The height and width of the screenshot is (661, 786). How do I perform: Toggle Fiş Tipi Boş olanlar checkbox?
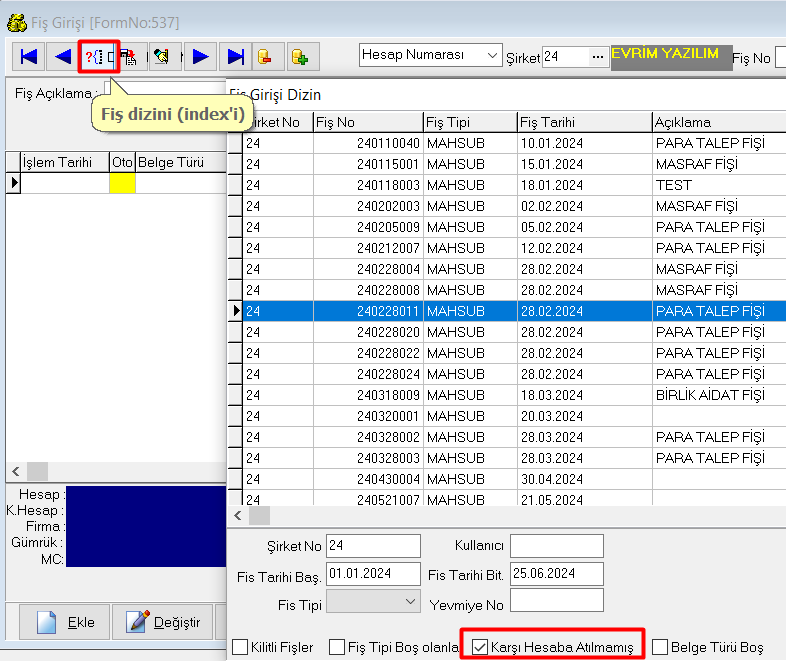pyautogui.click(x=337, y=647)
